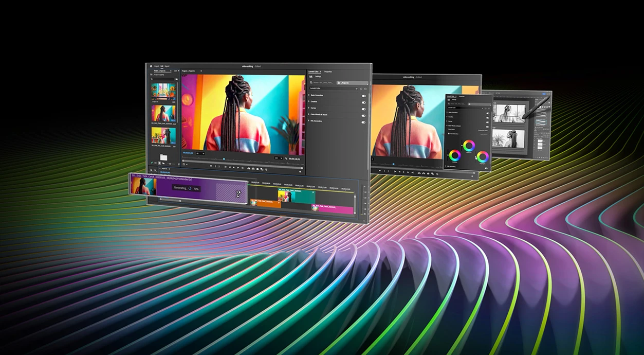Click the Comparison View button in the floating Lumetri panel
This screenshot has width=644, height=355.
coord(483,130)
